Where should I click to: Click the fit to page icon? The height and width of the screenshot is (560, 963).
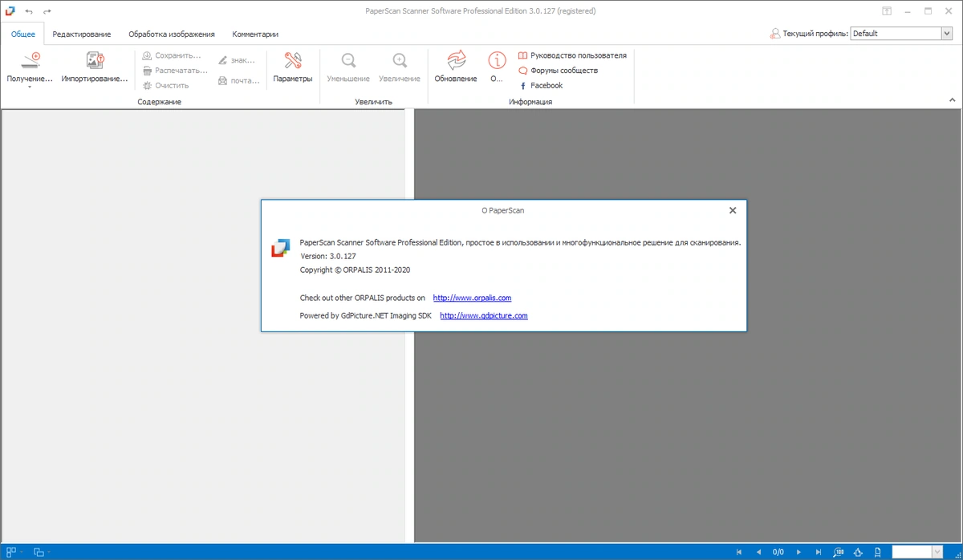859,552
